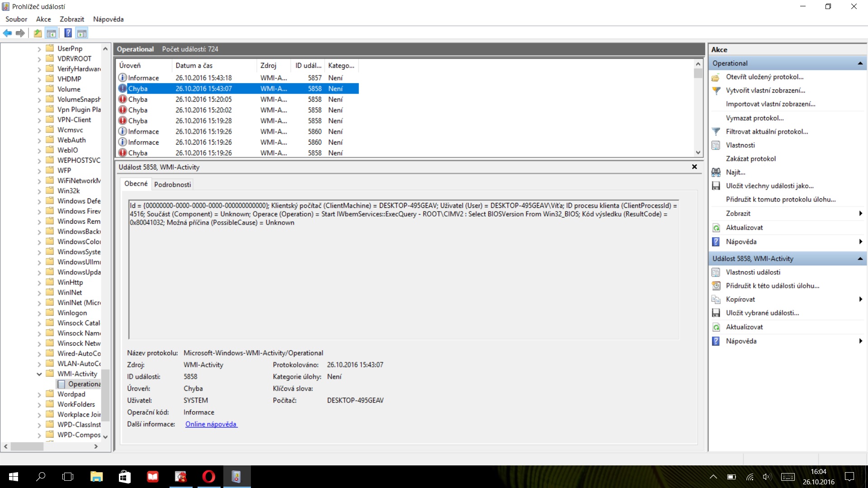Click the back arrow toolbar icon
This screenshot has width=868, height=488.
[7, 33]
